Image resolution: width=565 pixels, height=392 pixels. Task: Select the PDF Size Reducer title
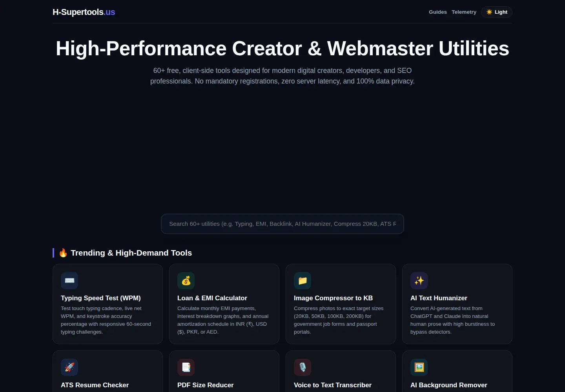205,385
